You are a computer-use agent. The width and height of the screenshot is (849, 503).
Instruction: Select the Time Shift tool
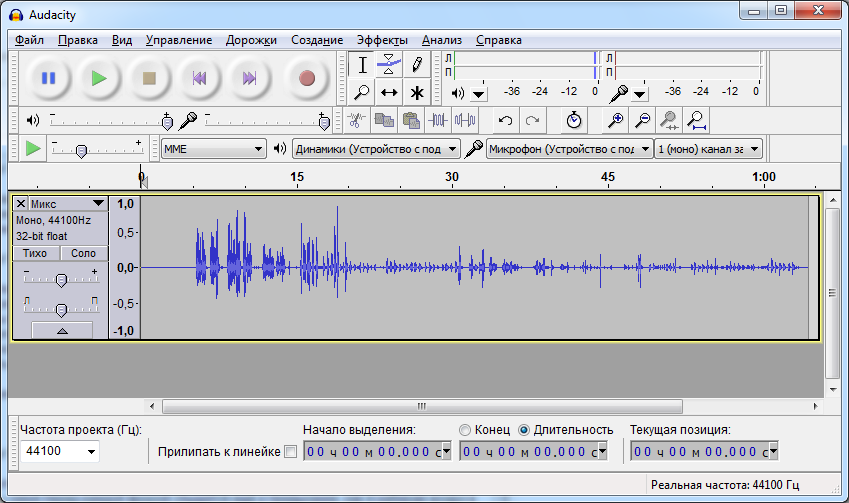389,93
